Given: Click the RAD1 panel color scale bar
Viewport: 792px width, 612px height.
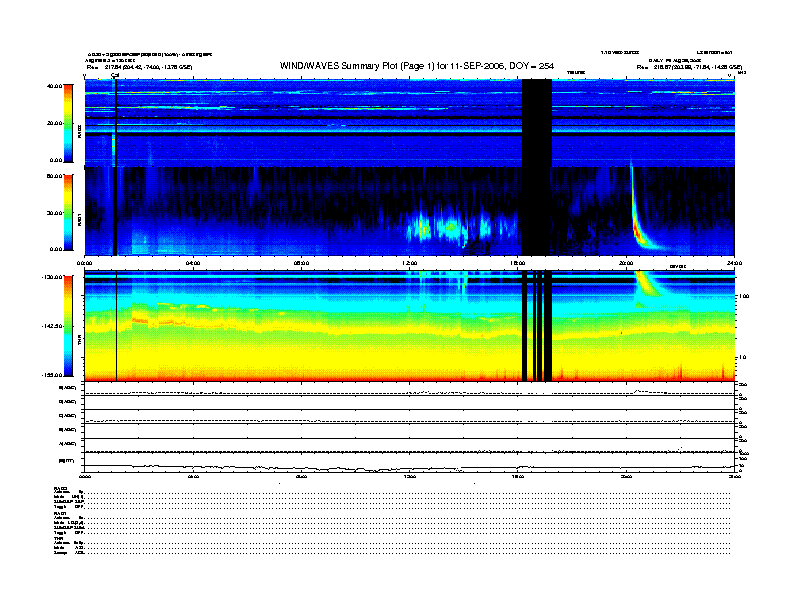Looking at the screenshot, I should (68, 213).
